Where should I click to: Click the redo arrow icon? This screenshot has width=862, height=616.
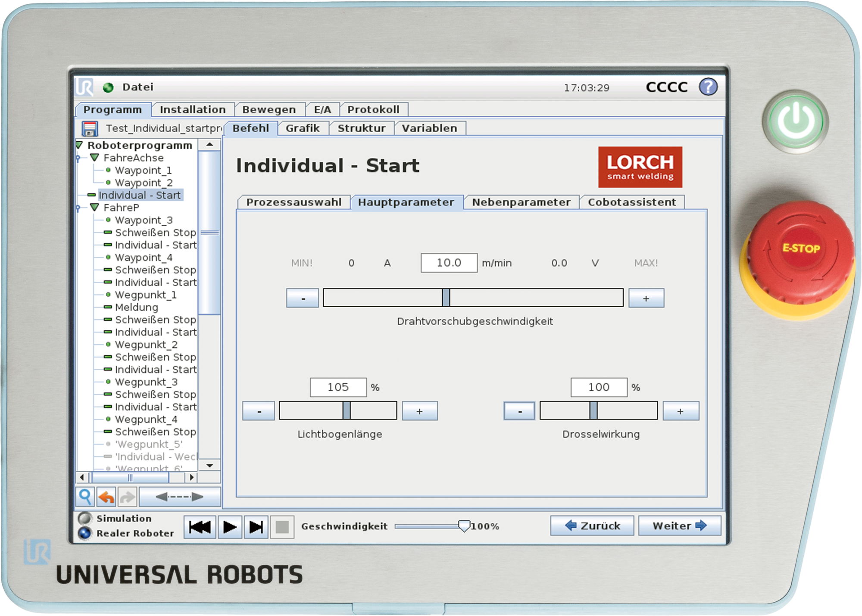128,496
